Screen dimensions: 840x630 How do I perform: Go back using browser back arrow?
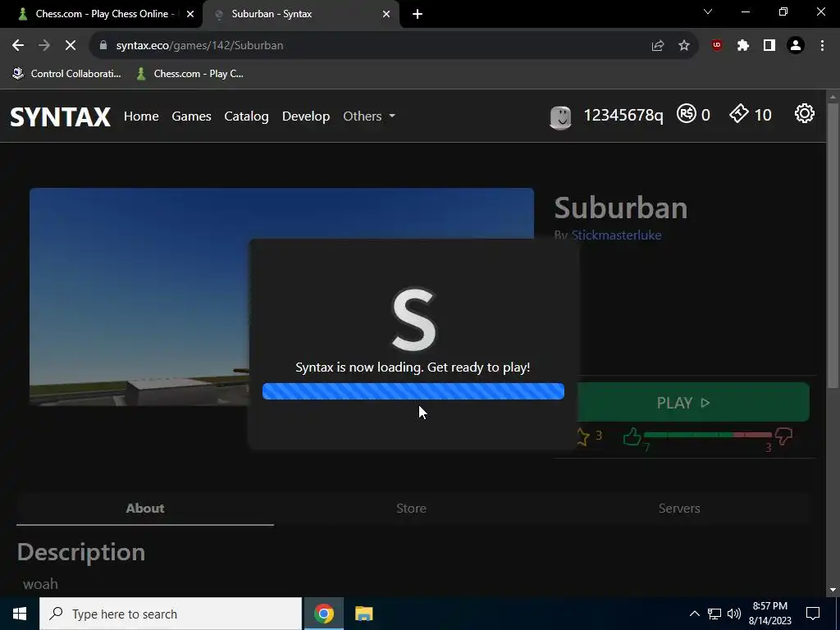tap(18, 46)
